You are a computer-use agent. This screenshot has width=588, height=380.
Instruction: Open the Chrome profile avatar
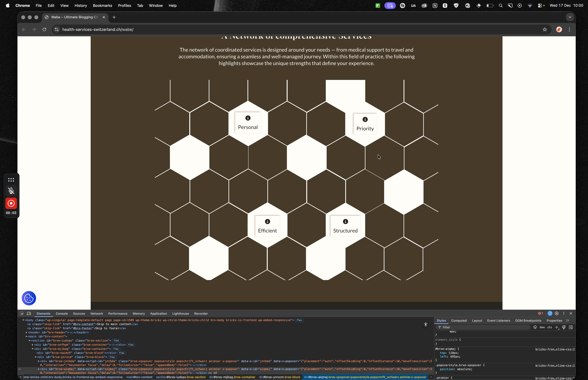(x=559, y=30)
